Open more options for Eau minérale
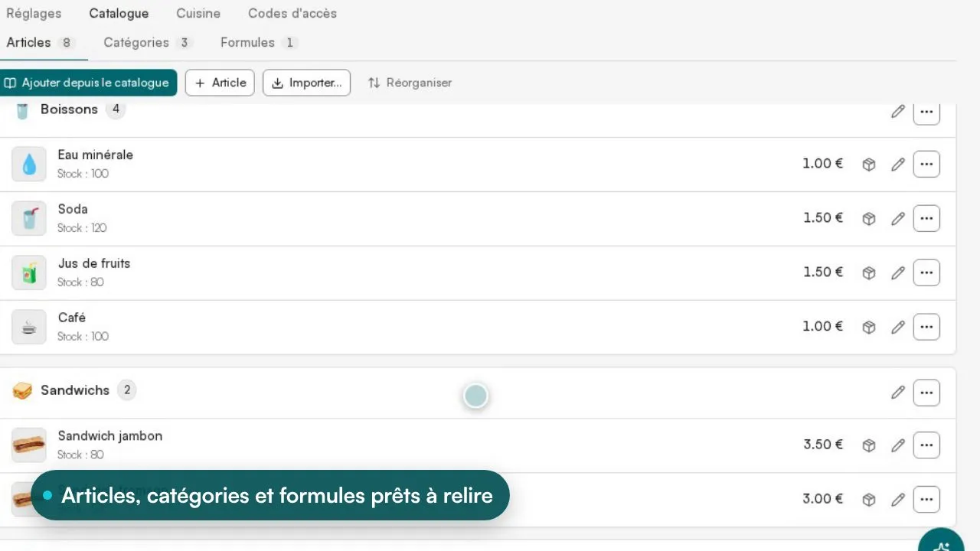 (x=926, y=164)
